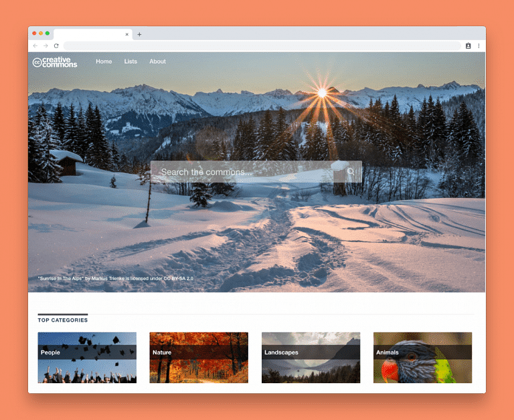Click the magnifying glass search icon
This screenshot has width=514, height=420.
351,172
